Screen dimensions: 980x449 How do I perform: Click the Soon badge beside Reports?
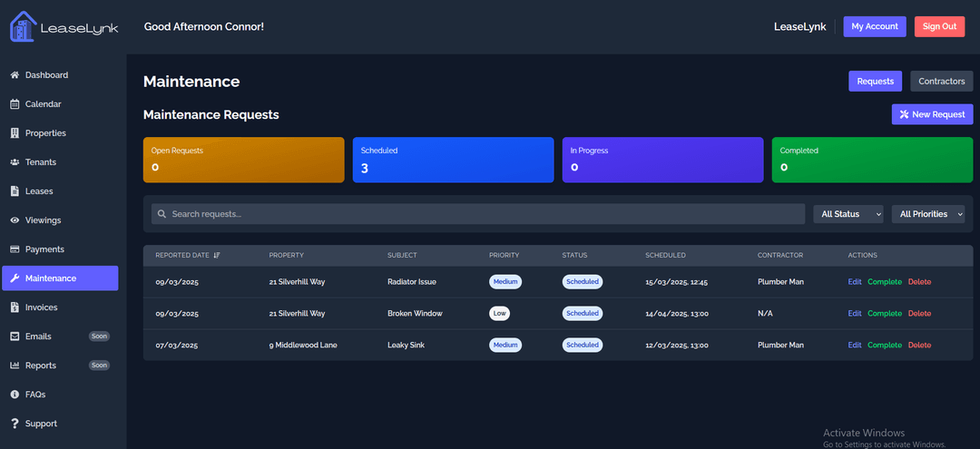(x=100, y=366)
